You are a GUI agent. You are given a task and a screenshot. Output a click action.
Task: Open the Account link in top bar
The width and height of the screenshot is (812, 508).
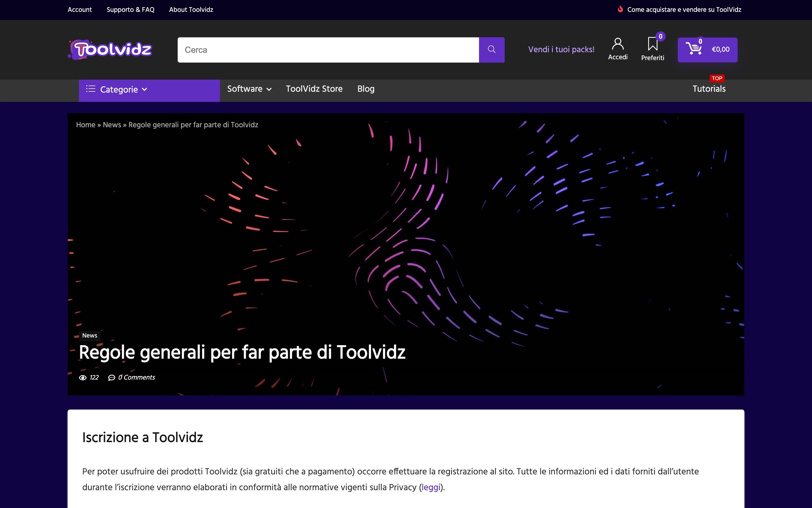click(x=80, y=10)
